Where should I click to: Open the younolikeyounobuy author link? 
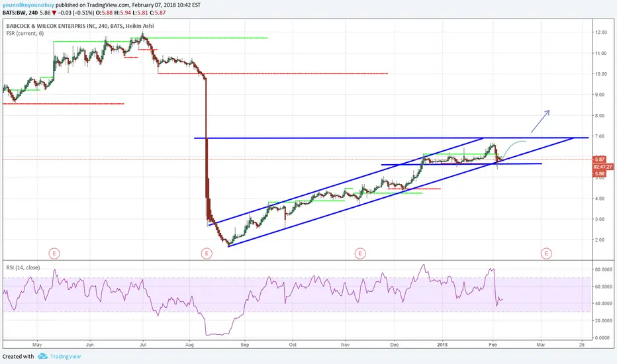[x=28, y=5]
